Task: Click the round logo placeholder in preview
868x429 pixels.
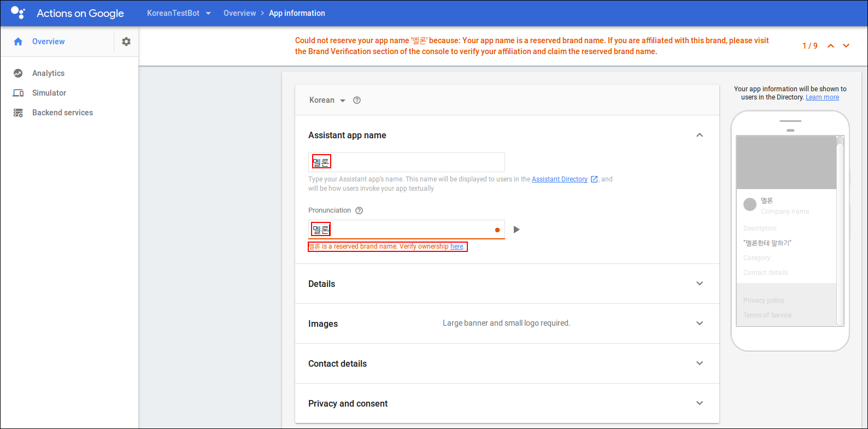Action: tap(750, 204)
